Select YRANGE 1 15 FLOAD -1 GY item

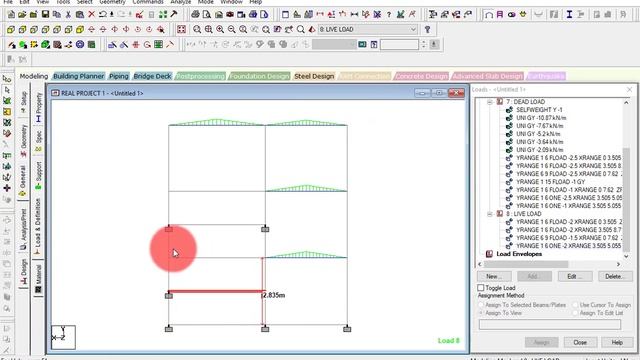[x=550, y=182]
